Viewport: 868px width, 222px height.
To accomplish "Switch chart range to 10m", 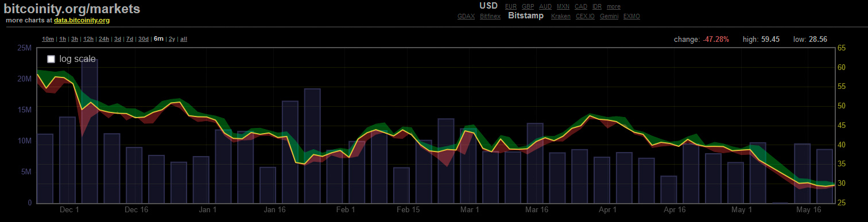I will click(48, 39).
